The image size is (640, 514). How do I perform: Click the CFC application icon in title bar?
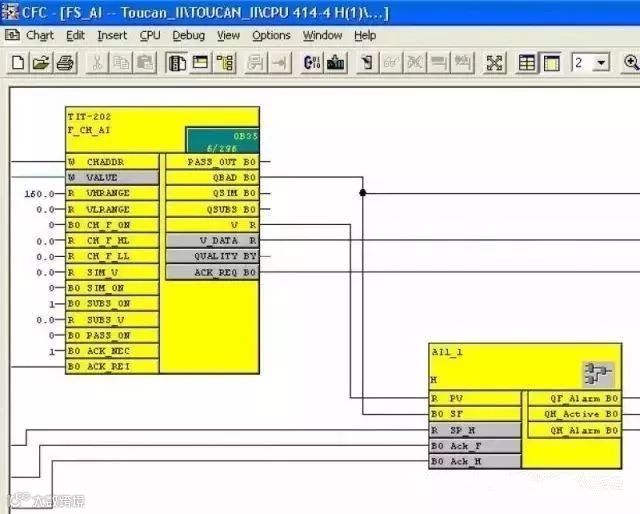click(x=10, y=12)
